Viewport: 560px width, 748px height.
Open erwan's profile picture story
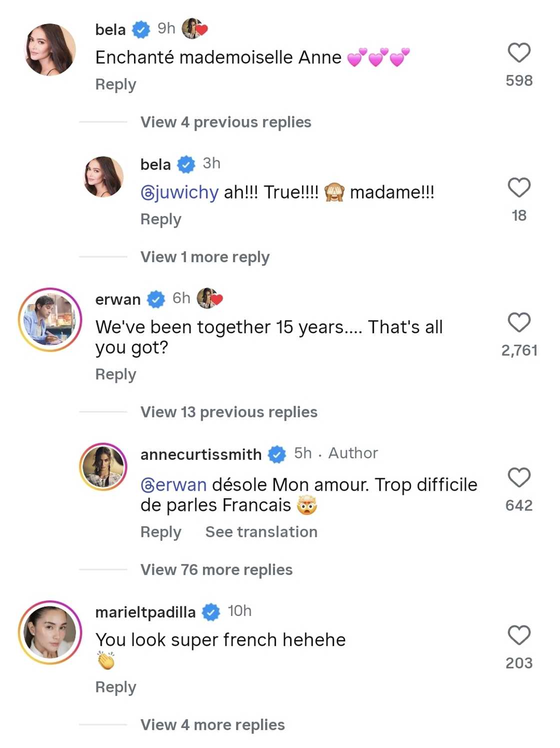tap(50, 320)
